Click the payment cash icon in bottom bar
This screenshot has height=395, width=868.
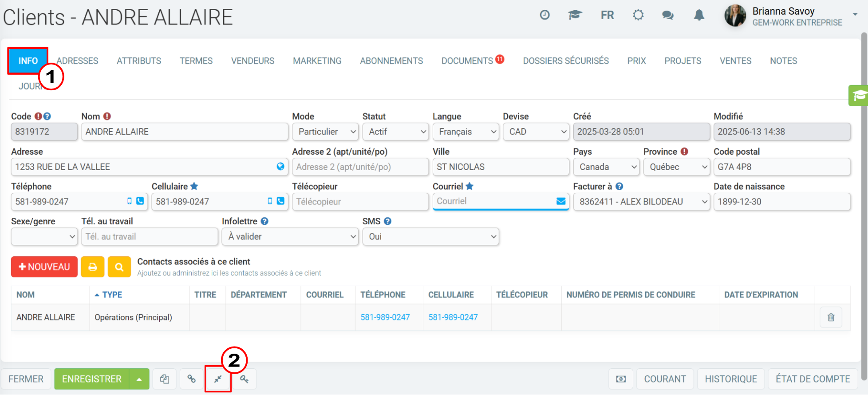click(621, 379)
